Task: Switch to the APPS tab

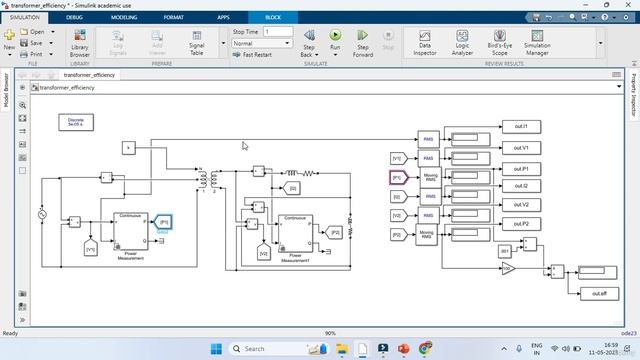Action: 223,18
